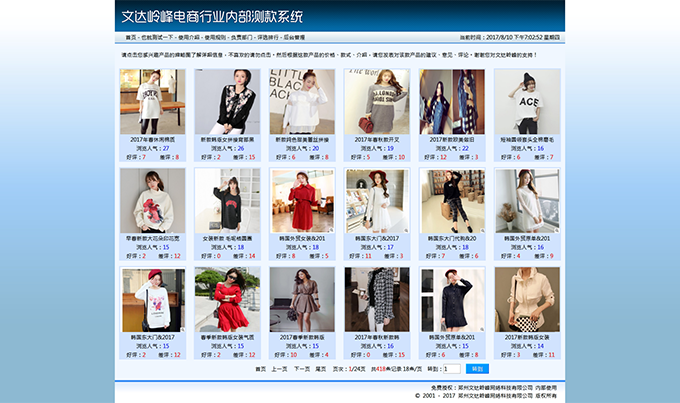This screenshot has height=403, width=680.
Task: Open the white sweatshirt with red print image
Action: 152,200
